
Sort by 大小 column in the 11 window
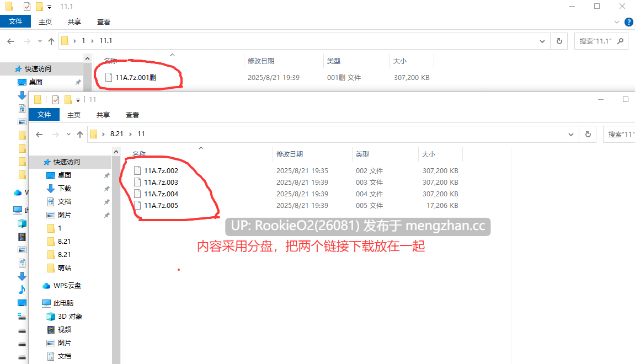tap(429, 154)
